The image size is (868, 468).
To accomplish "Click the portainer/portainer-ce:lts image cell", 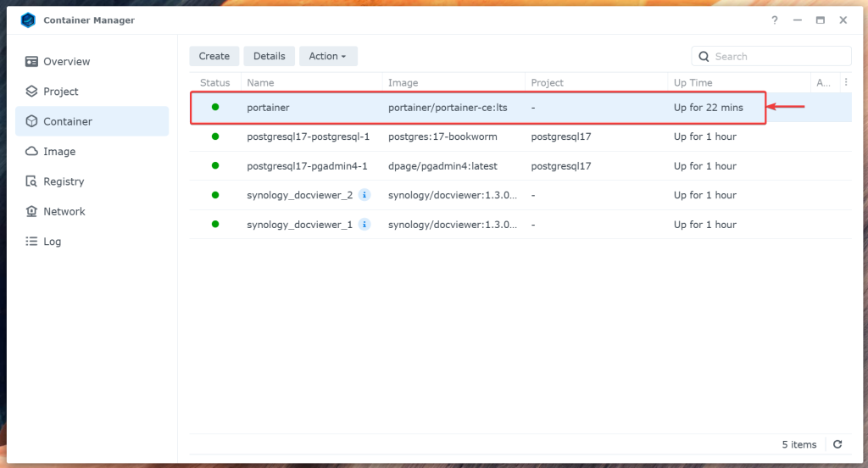I will pos(448,108).
